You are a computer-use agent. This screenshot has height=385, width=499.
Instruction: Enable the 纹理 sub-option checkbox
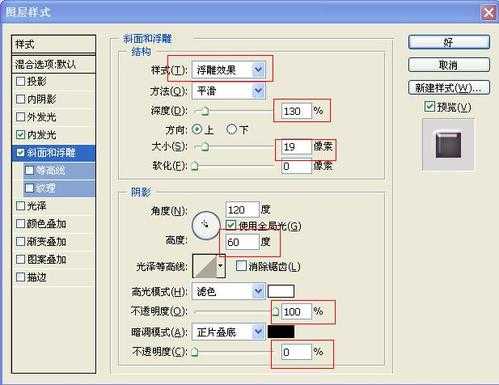point(29,188)
